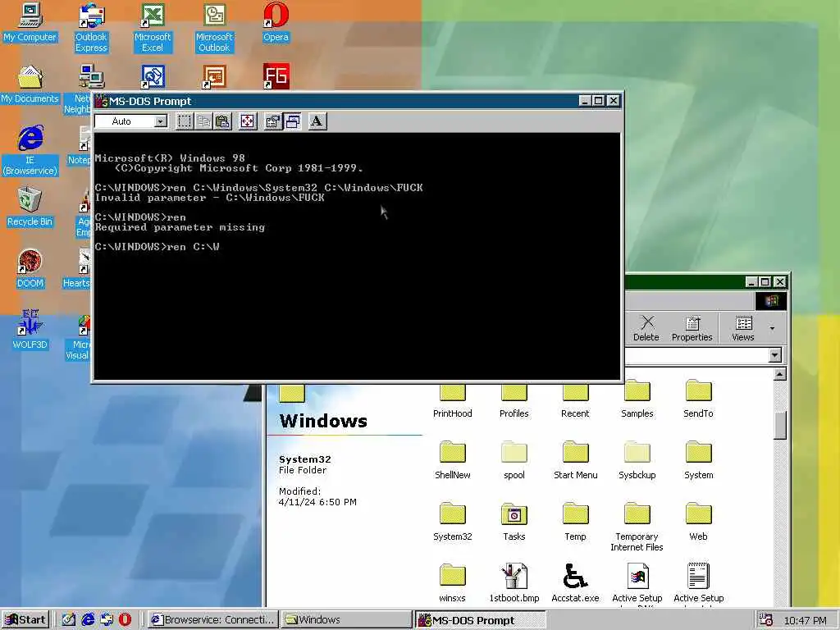Open MS-DOS Prompt Properties from toolbar icon
The width and height of the screenshot is (840, 630).
273,121
